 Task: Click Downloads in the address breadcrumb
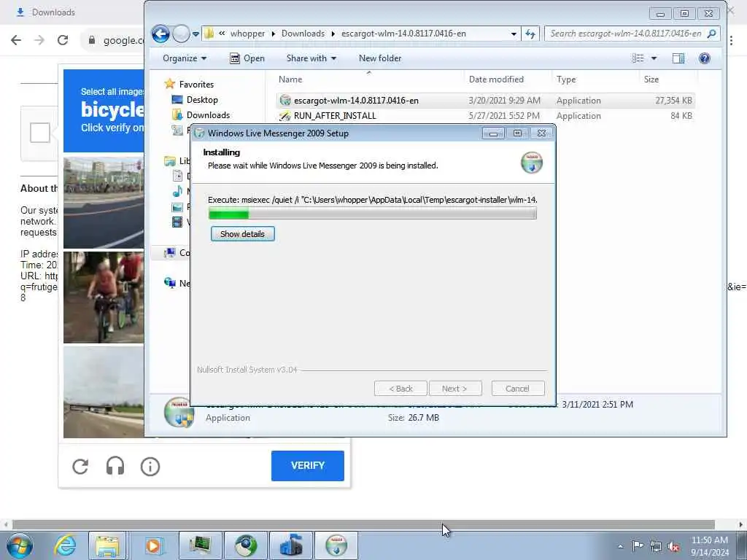coord(303,34)
